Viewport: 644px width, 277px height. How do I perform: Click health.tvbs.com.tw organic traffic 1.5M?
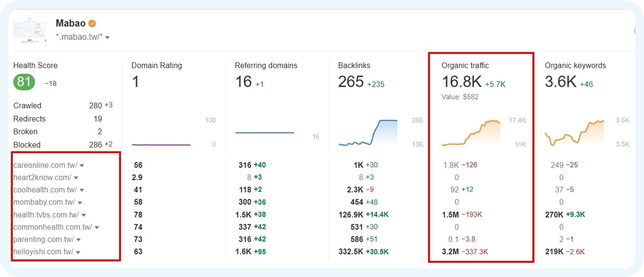point(450,214)
